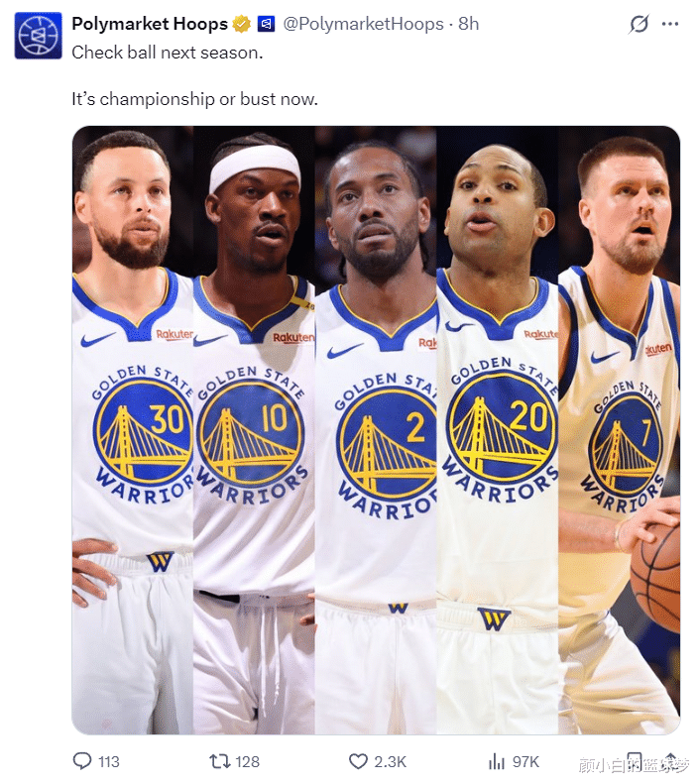The width and height of the screenshot is (698, 784).
Task: Open the three-dot more options menu
Action: tap(670, 24)
